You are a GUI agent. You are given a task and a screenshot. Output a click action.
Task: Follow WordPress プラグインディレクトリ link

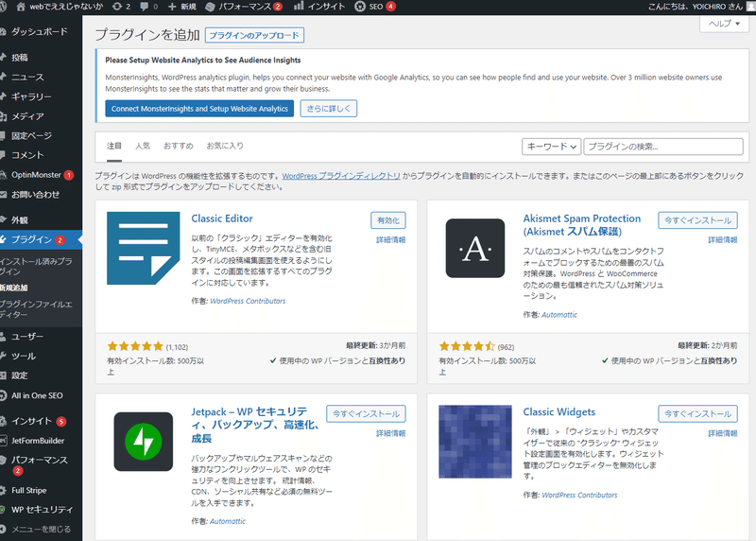click(x=341, y=176)
